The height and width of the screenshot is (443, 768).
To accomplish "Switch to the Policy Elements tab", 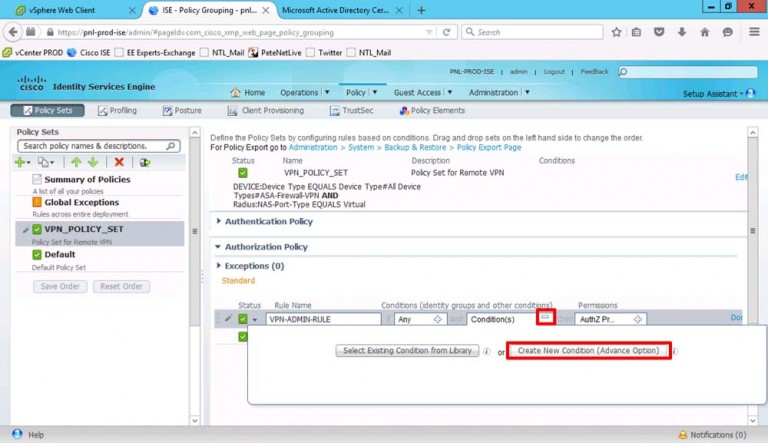I will 432,110.
